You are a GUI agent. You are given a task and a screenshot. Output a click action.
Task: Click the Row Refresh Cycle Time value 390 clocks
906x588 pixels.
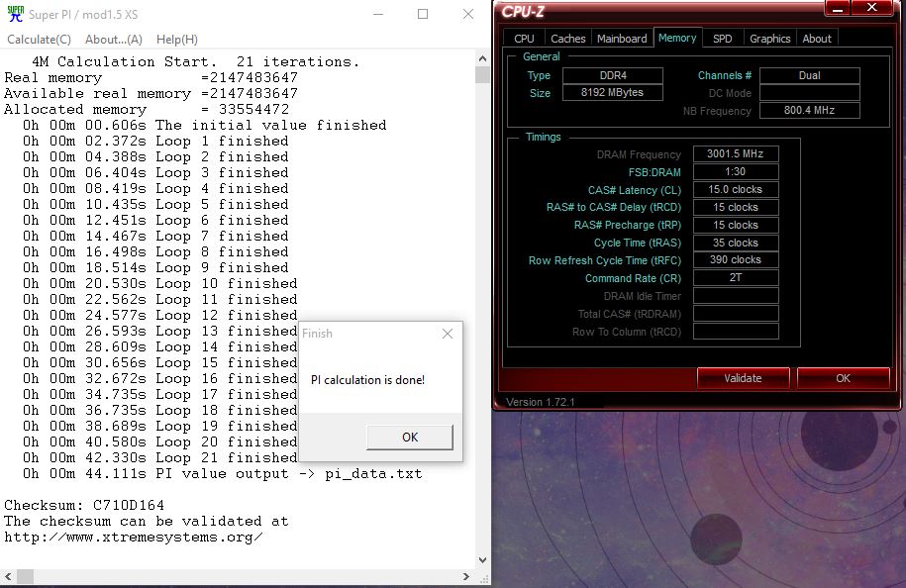click(x=736, y=260)
